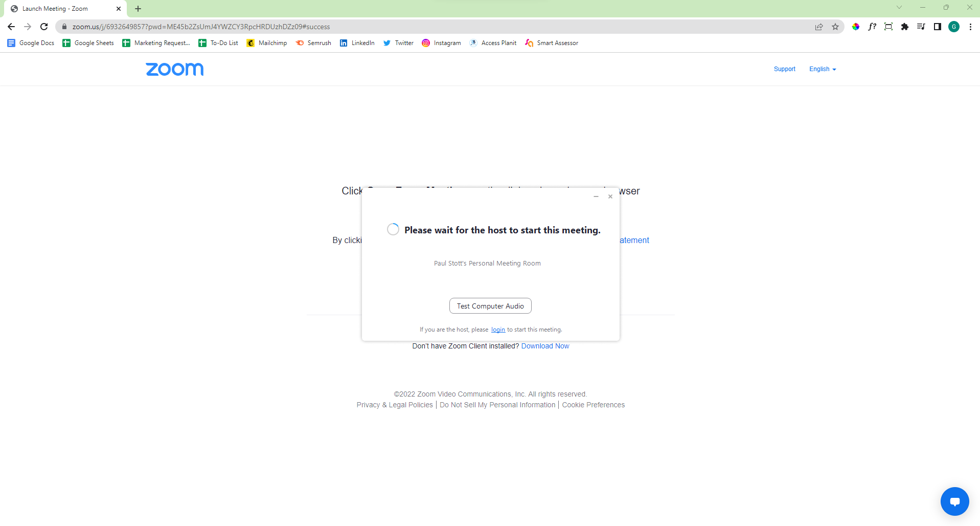Bookmark this page with the star icon

(x=835, y=27)
